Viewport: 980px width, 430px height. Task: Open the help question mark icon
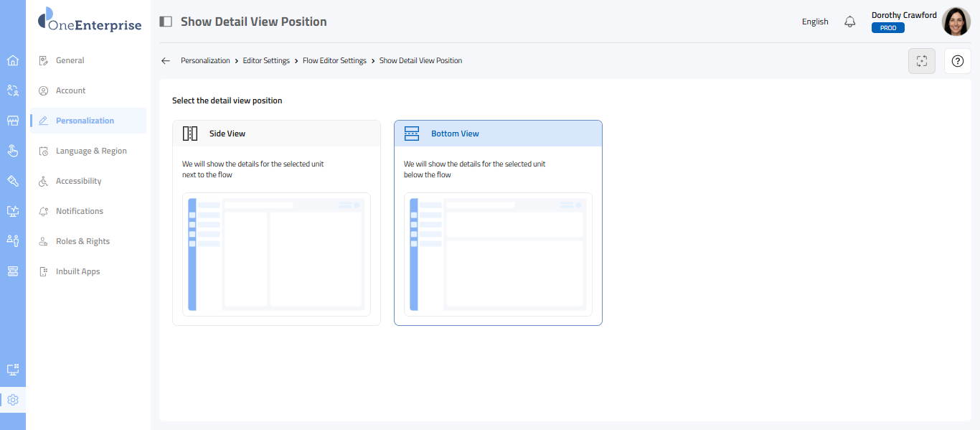click(x=957, y=61)
